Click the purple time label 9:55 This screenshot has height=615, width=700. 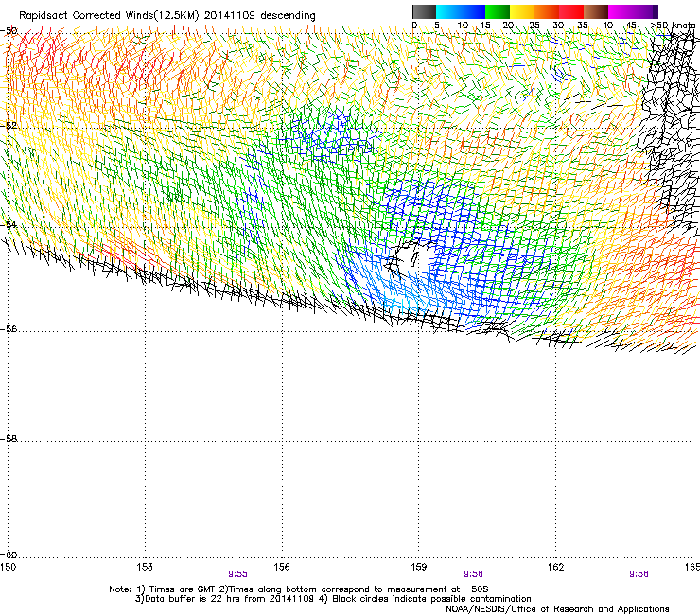click(x=237, y=574)
